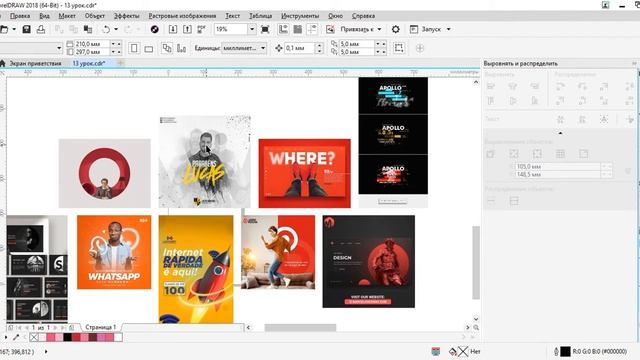The width and height of the screenshot is (640, 360).
Task: Click the Import icon
Action: [x=173, y=29]
